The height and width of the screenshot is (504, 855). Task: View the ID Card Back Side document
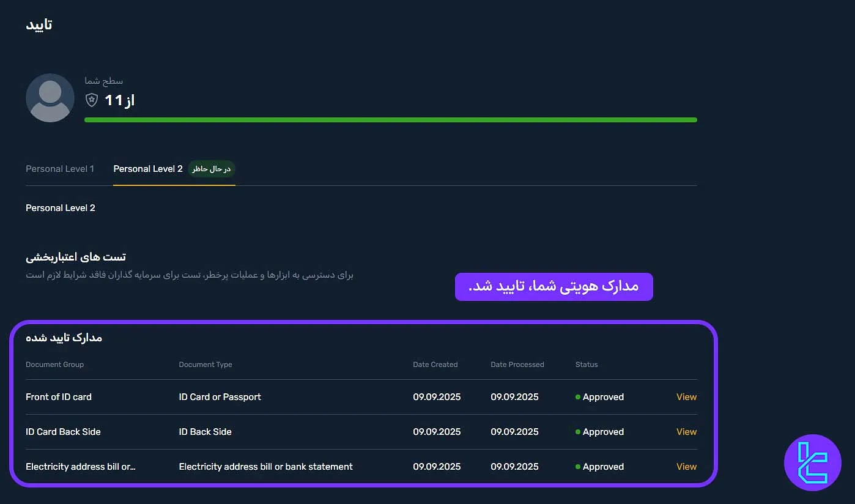point(686,432)
